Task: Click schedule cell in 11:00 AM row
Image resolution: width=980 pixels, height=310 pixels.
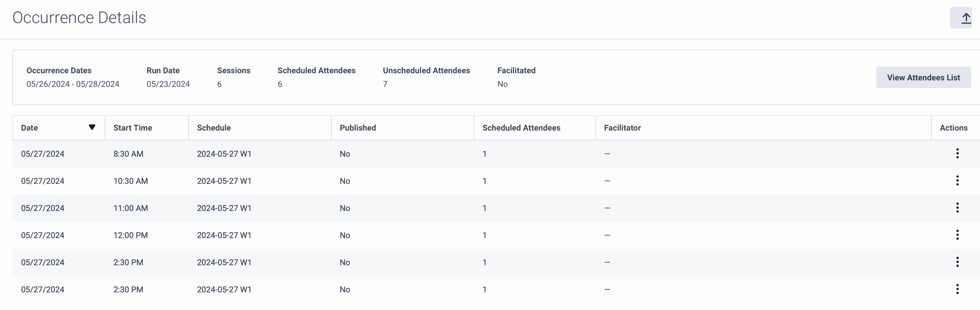Action: point(224,208)
